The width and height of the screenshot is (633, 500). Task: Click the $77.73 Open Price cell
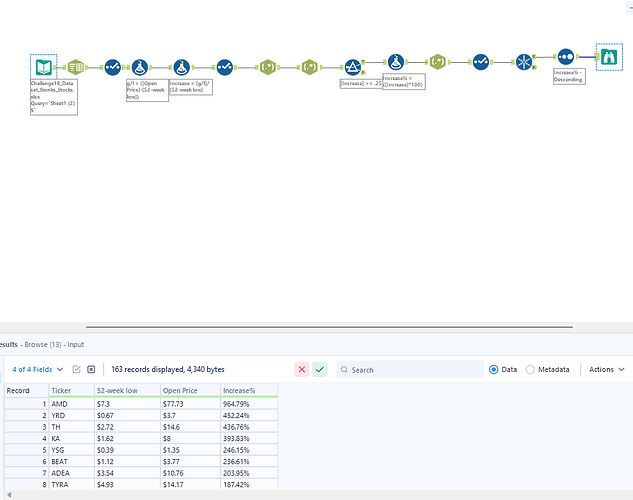pos(190,404)
